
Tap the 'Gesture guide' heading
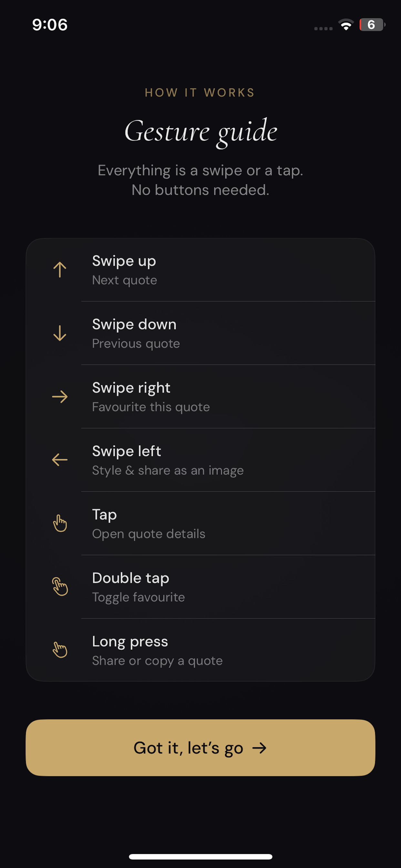tap(201, 132)
